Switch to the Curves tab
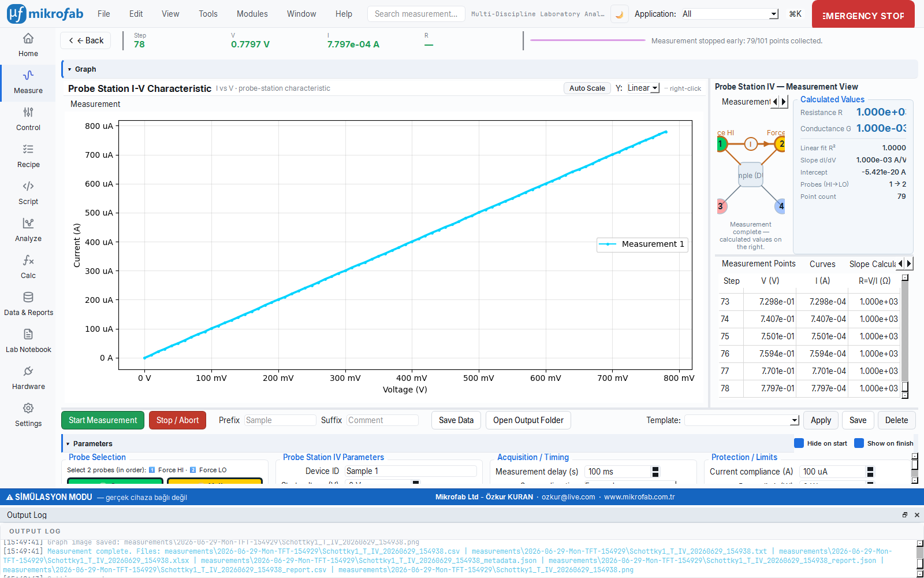 (822, 264)
